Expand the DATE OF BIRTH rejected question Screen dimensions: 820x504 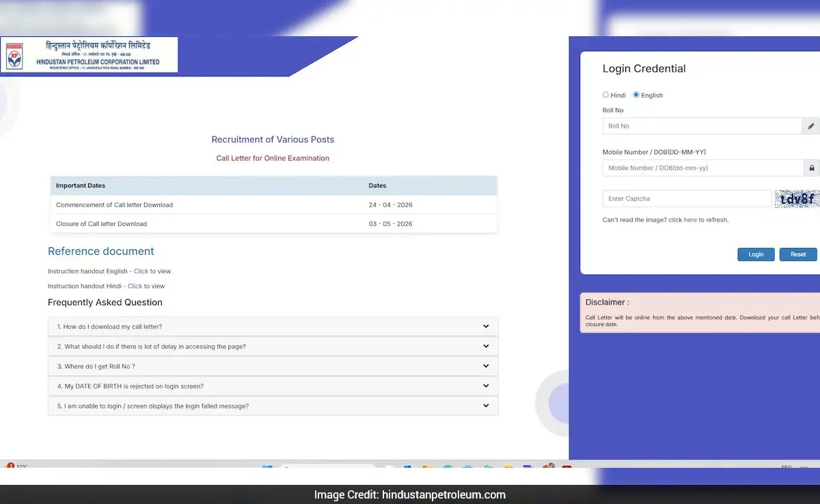[273, 386]
